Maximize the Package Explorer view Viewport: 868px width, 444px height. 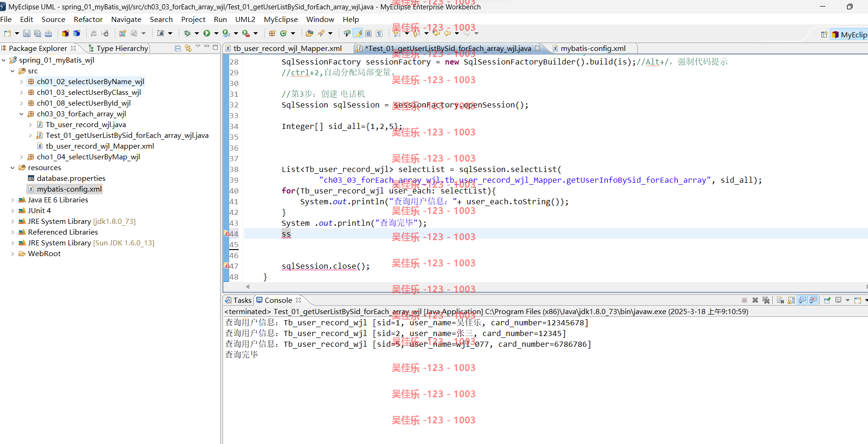tap(215, 47)
